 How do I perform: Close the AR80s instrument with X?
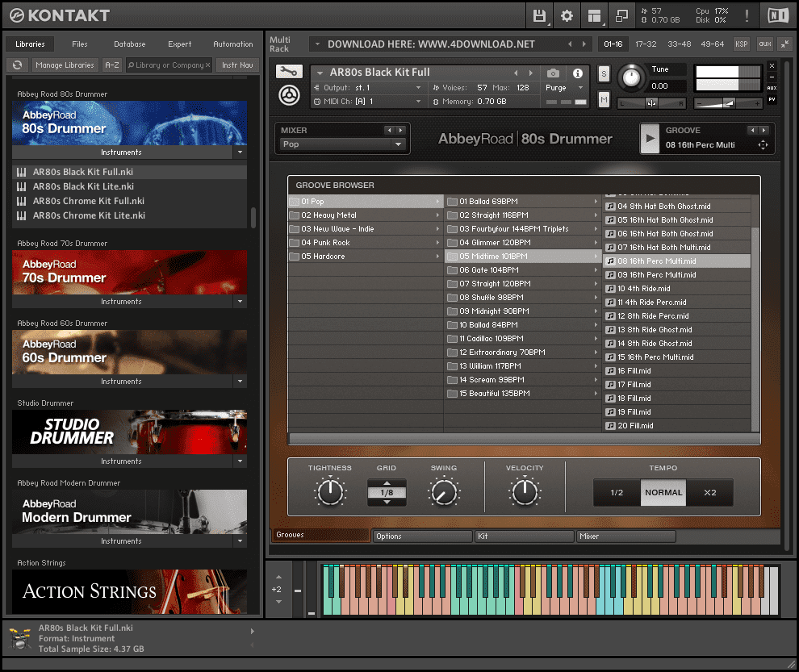click(772, 65)
